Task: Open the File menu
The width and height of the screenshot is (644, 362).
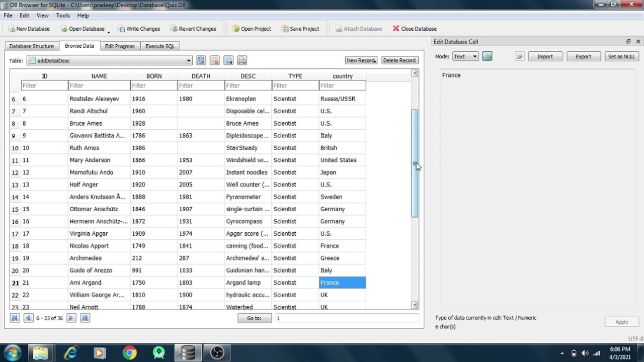Action: pos(8,16)
